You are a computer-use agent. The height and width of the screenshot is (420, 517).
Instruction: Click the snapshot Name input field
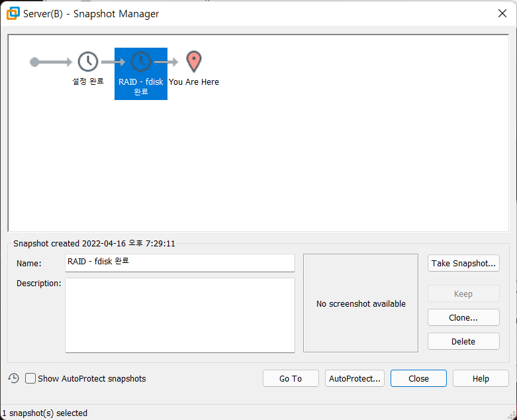[x=180, y=263]
